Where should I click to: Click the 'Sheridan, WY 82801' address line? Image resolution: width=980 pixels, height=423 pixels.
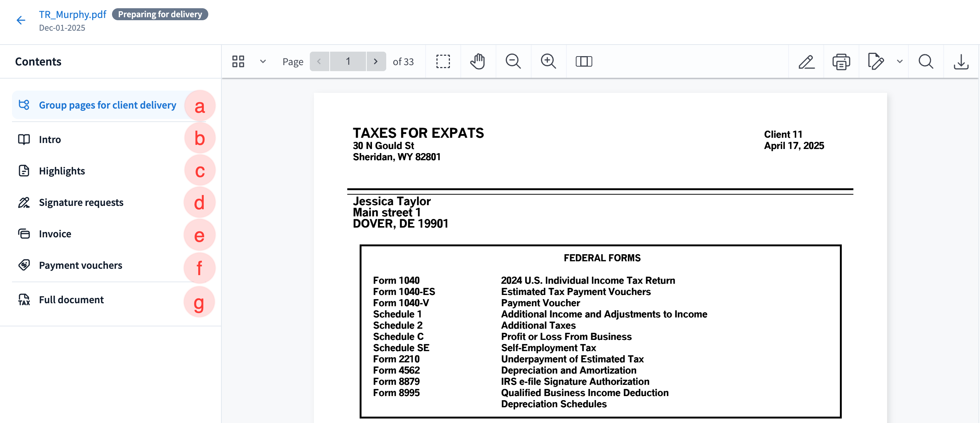397,157
